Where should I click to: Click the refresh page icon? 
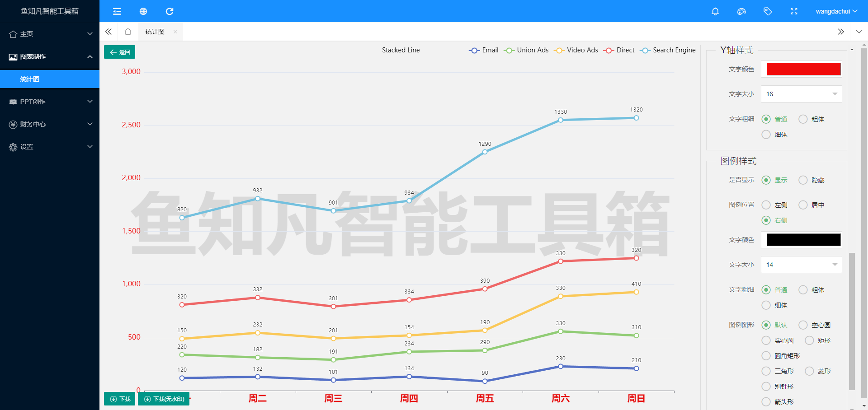pyautogui.click(x=170, y=11)
